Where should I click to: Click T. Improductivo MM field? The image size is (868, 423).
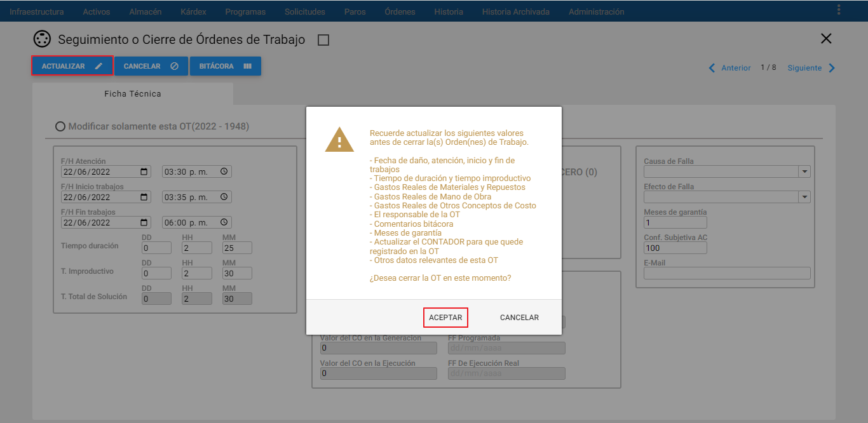click(238, 273)
